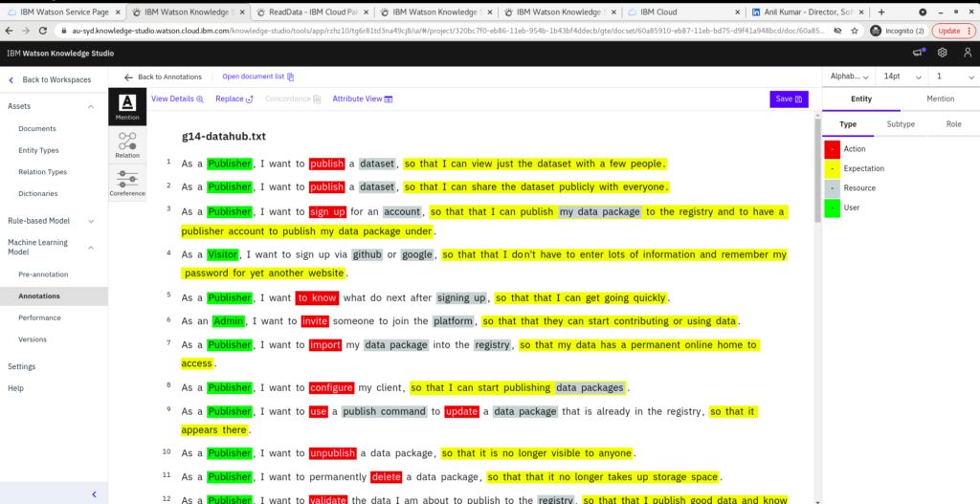
Task: Switch to the Subtype tab
Action: [901, 124]
